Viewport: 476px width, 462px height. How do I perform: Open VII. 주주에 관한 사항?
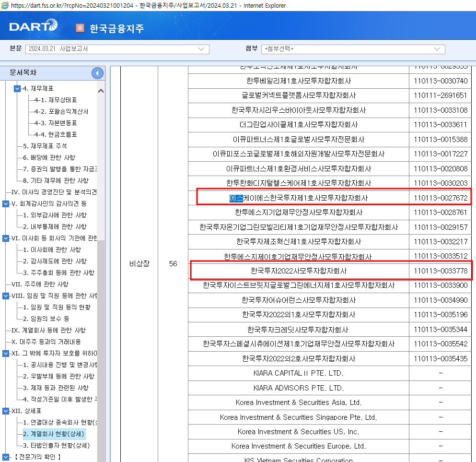40,284
